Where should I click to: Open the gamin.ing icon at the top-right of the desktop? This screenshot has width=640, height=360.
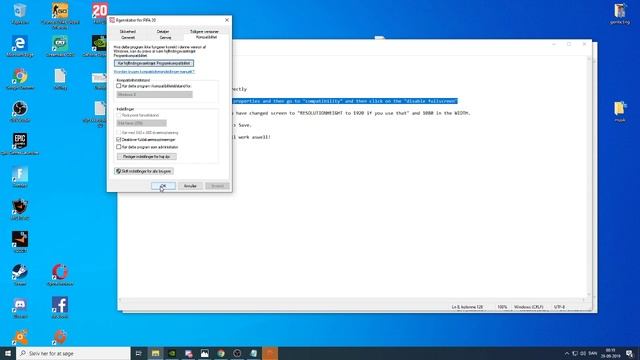coord(620,14)
